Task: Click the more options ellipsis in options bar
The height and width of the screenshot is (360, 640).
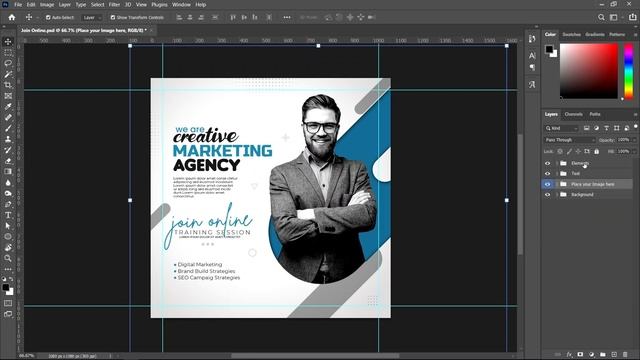Action: tap(287, 17)
